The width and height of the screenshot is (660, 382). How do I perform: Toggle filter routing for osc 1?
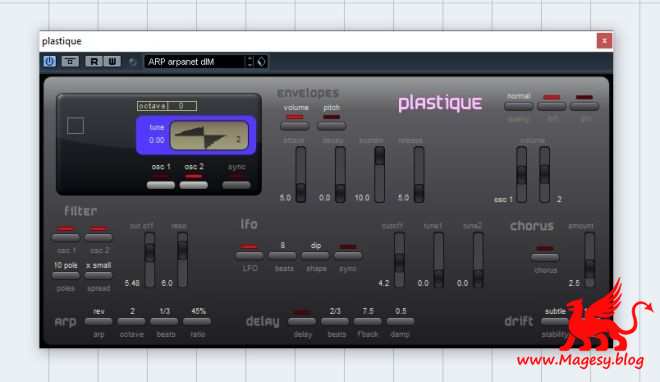(66, 237)
